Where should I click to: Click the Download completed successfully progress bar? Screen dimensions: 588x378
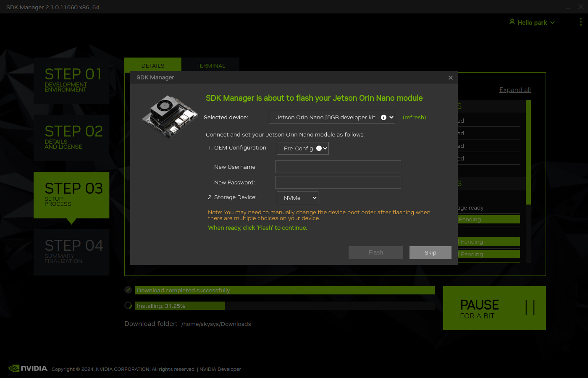(285, 290)
